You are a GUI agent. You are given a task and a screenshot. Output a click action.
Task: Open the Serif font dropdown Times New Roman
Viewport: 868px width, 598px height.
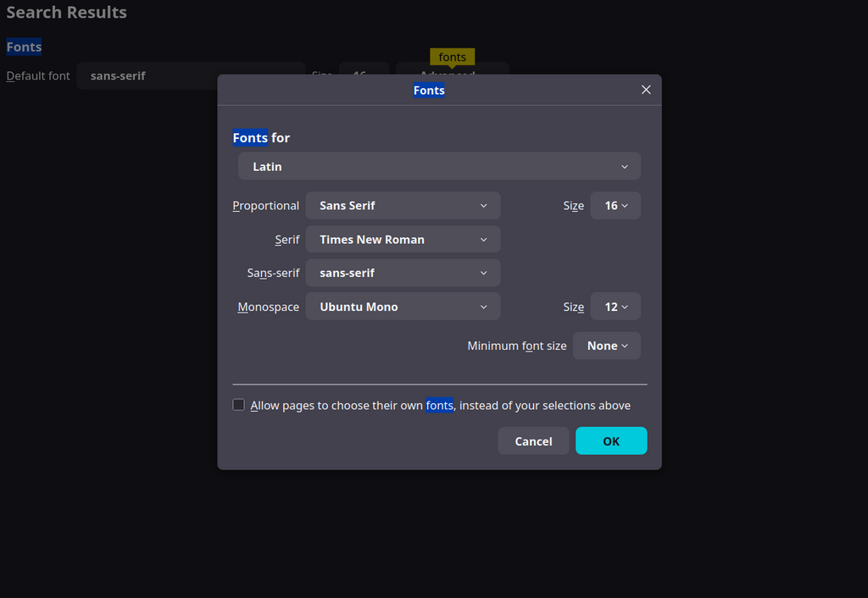(x=403, y=239)
